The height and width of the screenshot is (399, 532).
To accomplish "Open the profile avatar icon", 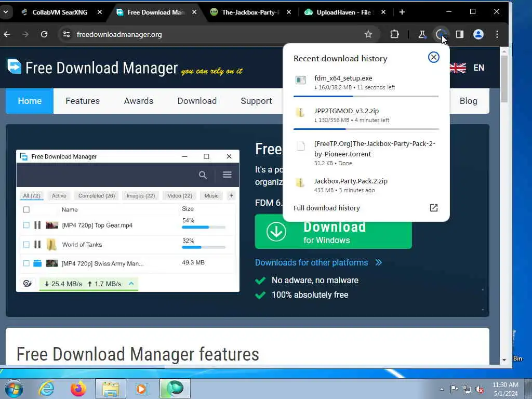I will point(478,34).
